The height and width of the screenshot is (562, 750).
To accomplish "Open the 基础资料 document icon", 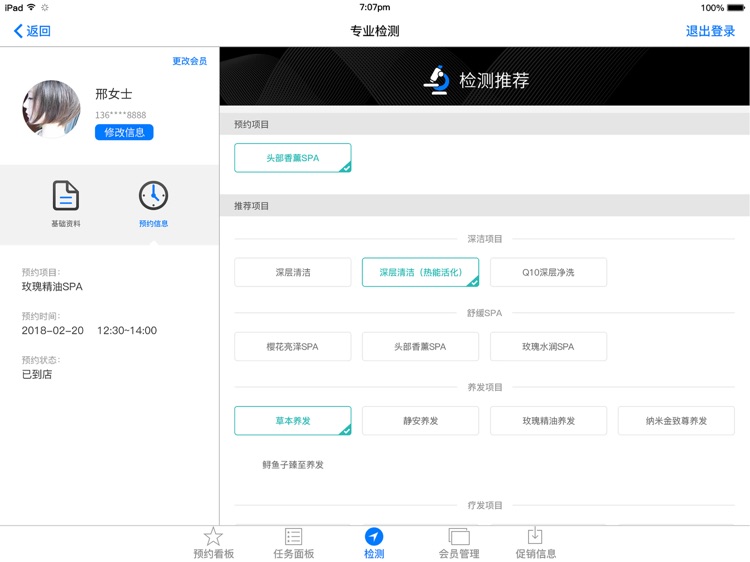I will click(66, 196).
